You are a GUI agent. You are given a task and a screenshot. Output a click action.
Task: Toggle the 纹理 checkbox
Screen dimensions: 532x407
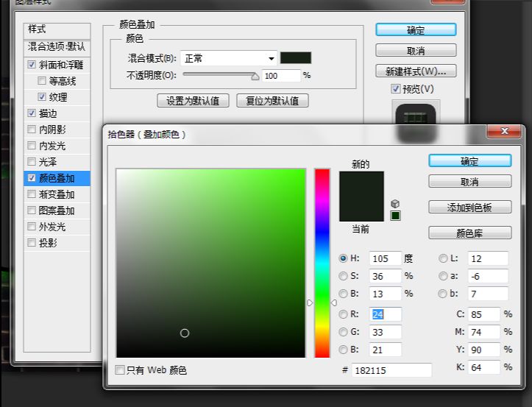tap(42, 97)
